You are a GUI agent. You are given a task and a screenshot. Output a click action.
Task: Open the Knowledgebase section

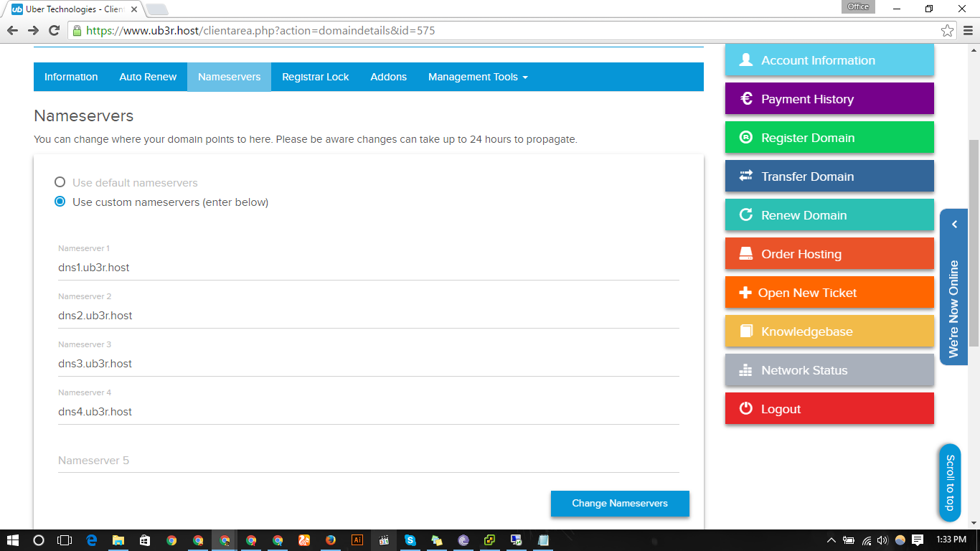(x=829, y=331)
